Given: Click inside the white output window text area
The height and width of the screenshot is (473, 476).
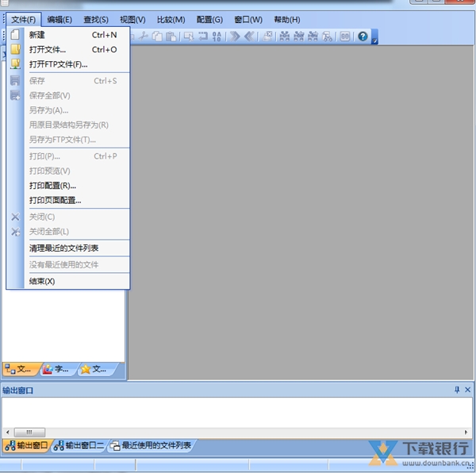Looking at the screenshot, I should pyautogui.click(x=236, y=412).
